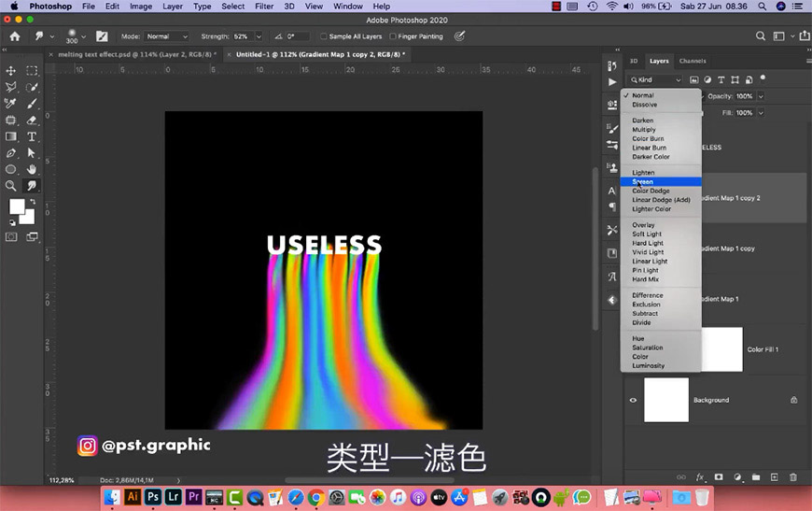Turn layer filtering on or off

[x=763, y=78]
